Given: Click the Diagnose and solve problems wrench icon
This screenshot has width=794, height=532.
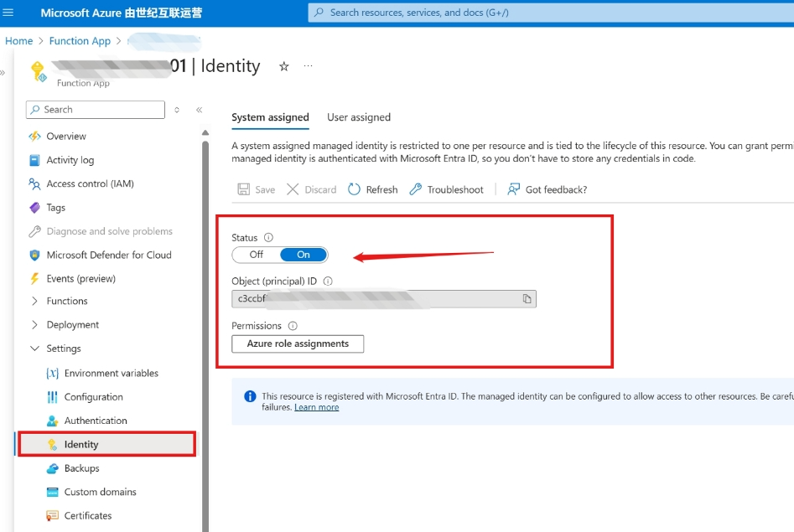Looking at the screenshot, I should 34,231.
